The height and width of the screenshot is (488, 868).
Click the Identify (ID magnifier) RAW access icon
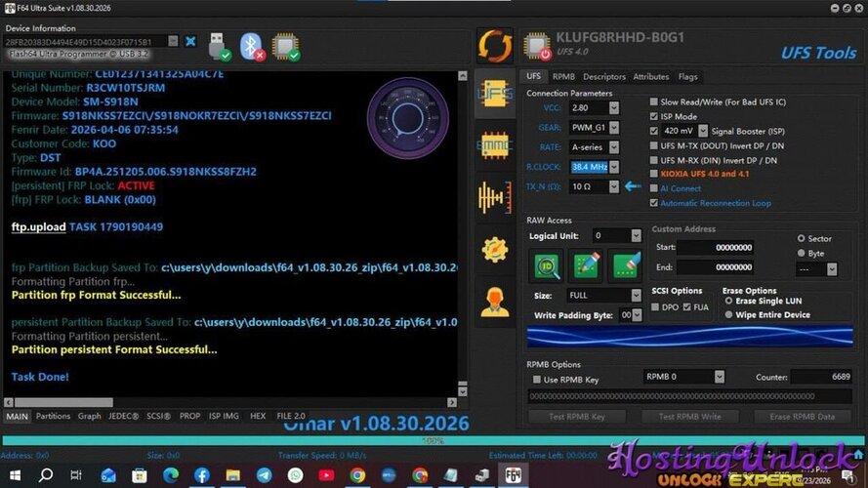547,265
